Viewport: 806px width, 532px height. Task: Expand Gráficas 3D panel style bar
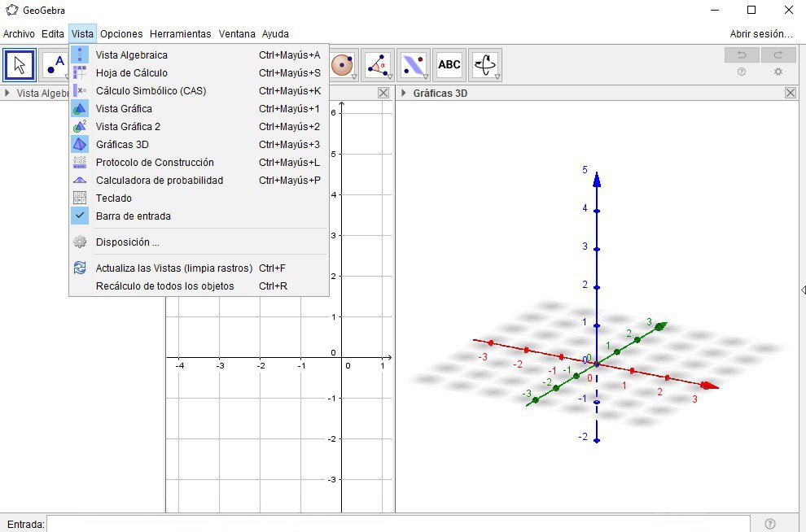[404, 93]
